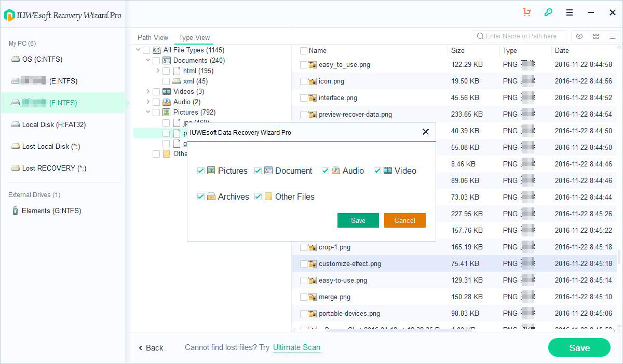Image resolution: width=623 pixels, height=364 pixels.
Task: Check the easy-to-use.png file checkbox
Action: (304, 281)
